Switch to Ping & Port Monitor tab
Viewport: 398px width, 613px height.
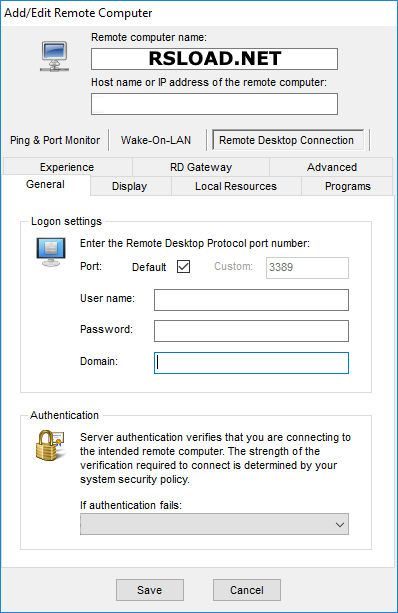(x=55, y=140)
